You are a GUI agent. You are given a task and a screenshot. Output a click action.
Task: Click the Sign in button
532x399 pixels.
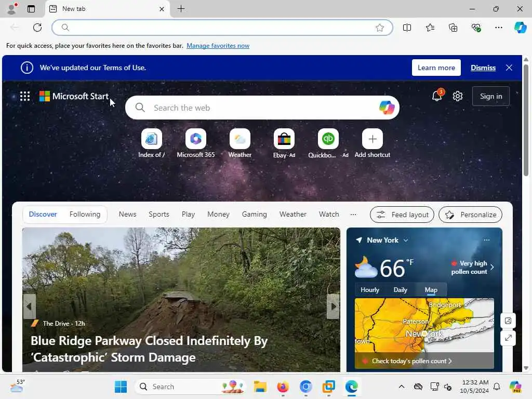(x=491, y=96)
